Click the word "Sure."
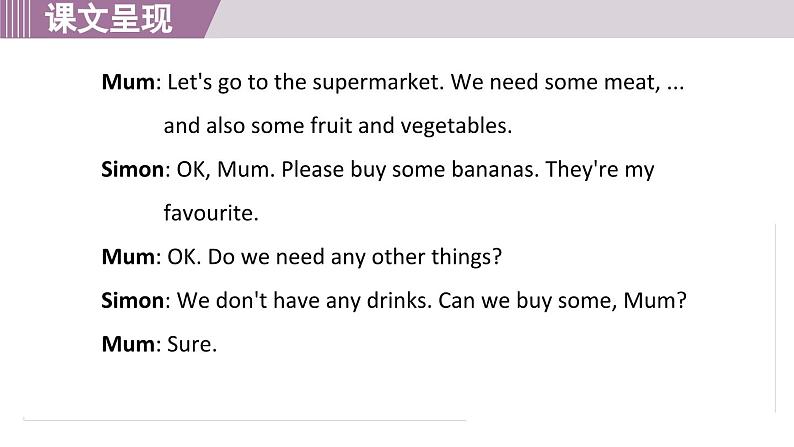This screenshot has width=794, height=447. point(192,344)
